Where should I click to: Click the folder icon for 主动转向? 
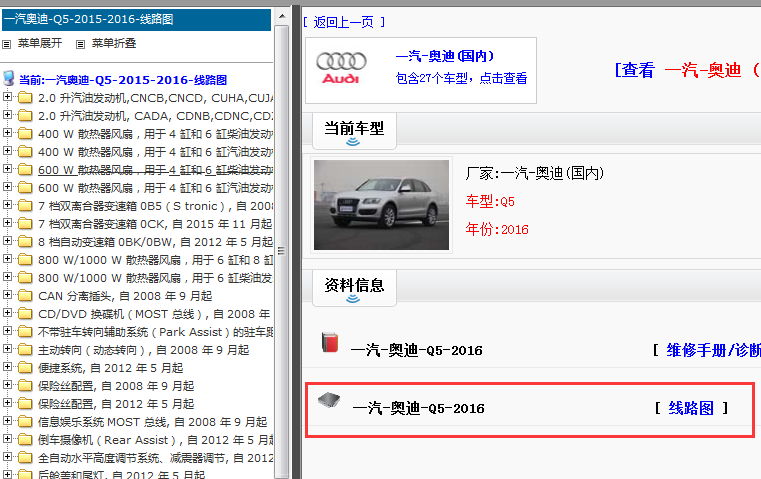pyautogui.click(x=25, y=349)
